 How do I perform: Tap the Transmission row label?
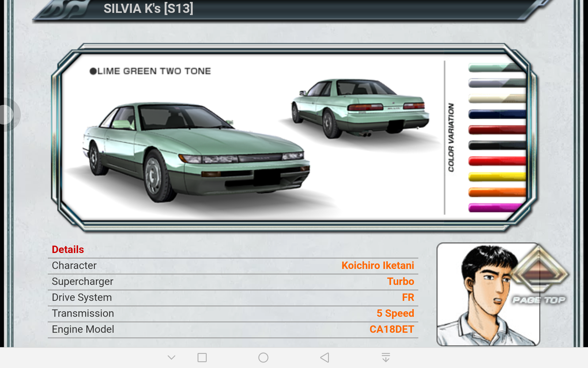tap(83, 313)
